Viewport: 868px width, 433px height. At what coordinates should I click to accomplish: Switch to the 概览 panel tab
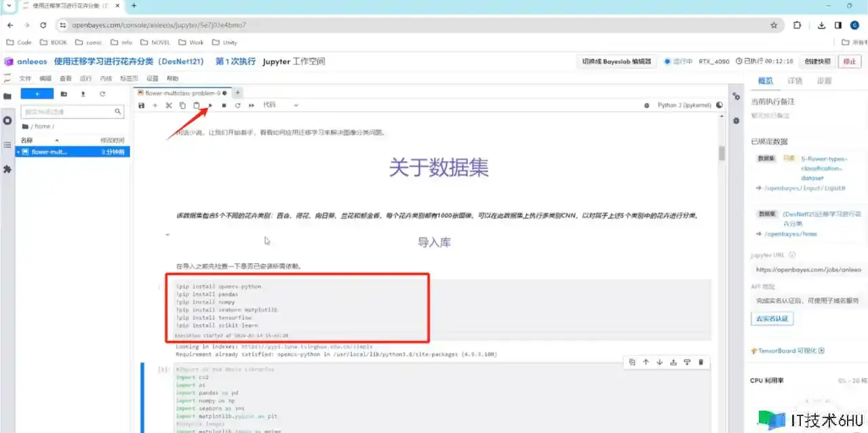[x=765, y=81]
